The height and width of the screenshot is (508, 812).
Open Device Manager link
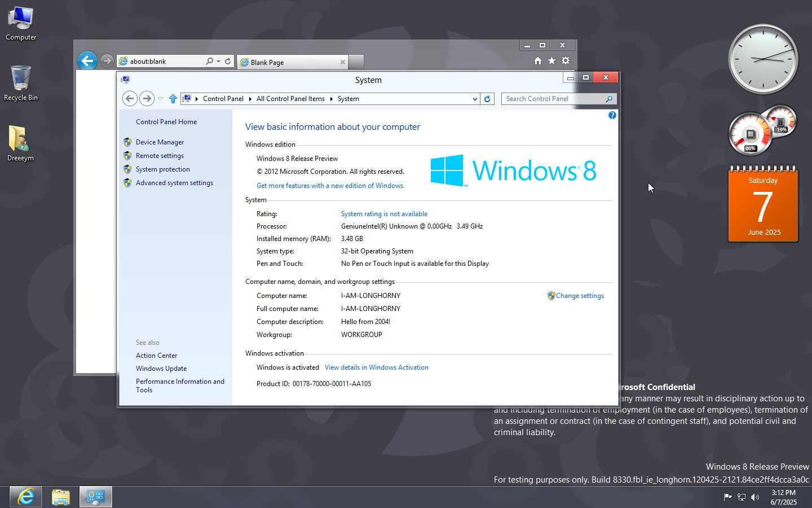[x=160, y=142]
